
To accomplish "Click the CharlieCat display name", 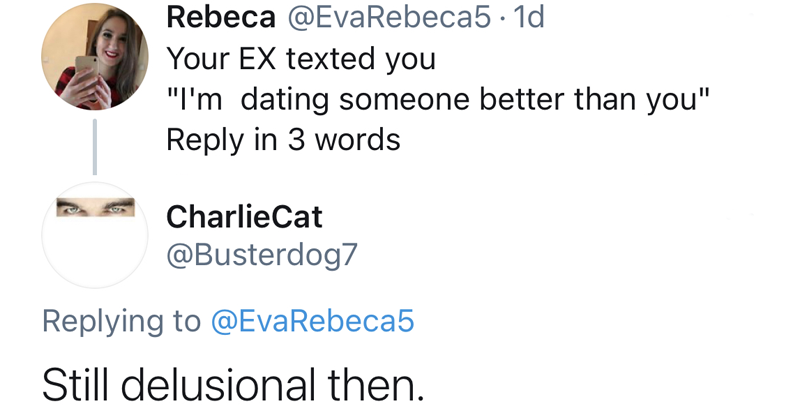I will 244,216.
